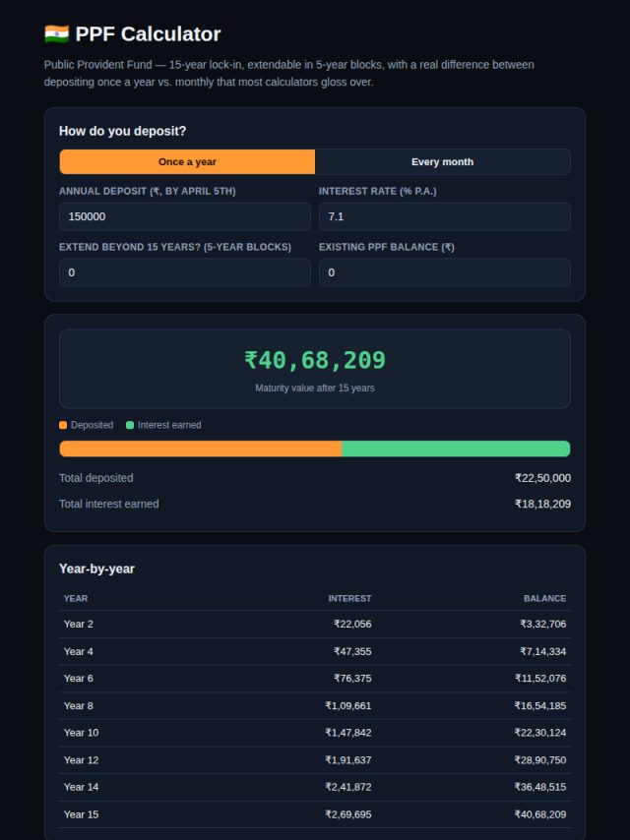The height and width of the screenshot is (840, 630).
Task: Click the green interest portion of bar
Action: tap(456, 449)
